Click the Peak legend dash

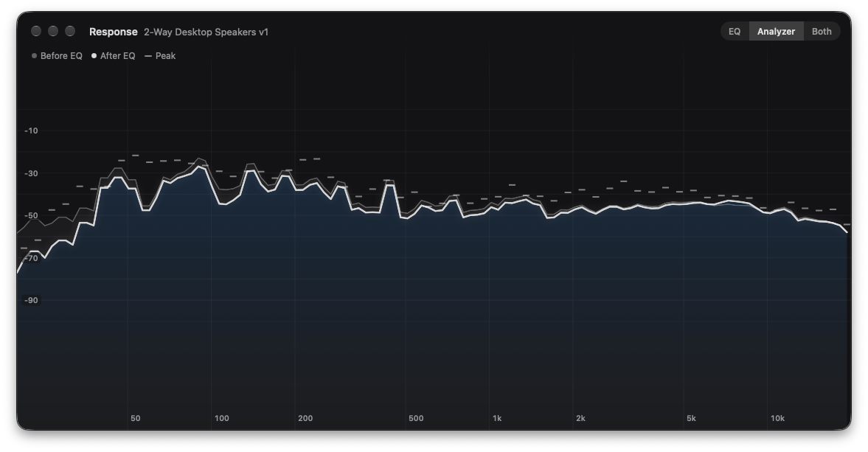click(147, 56)
